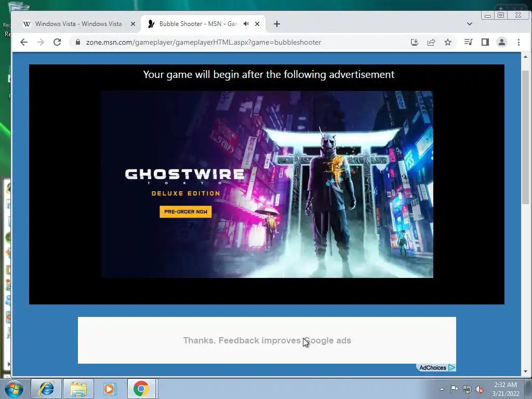The height and width of the screenshot is (399, 532).
Task: Open the taskbar clock showing 2:32 AM
Action: (x=506, y=389)
